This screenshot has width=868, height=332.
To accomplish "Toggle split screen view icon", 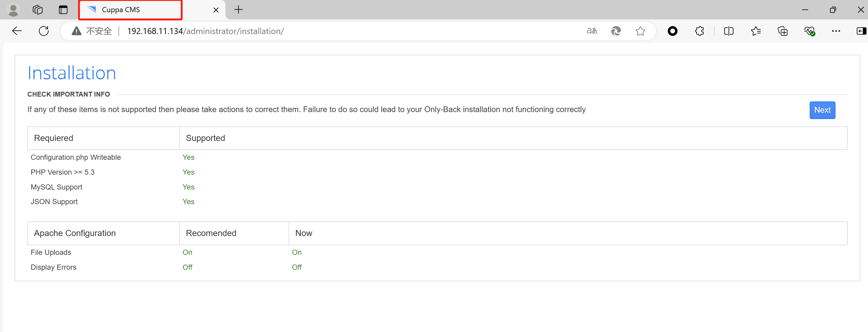I will (729, 31).
